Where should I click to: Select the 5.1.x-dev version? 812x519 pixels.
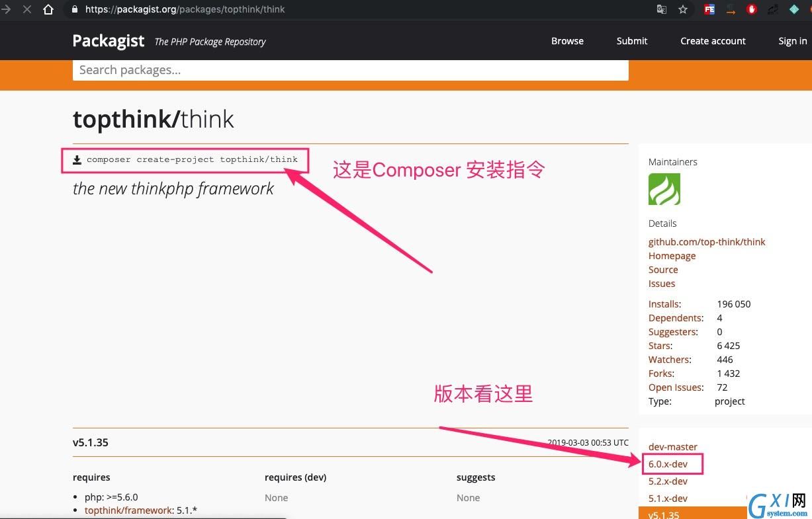668,499
